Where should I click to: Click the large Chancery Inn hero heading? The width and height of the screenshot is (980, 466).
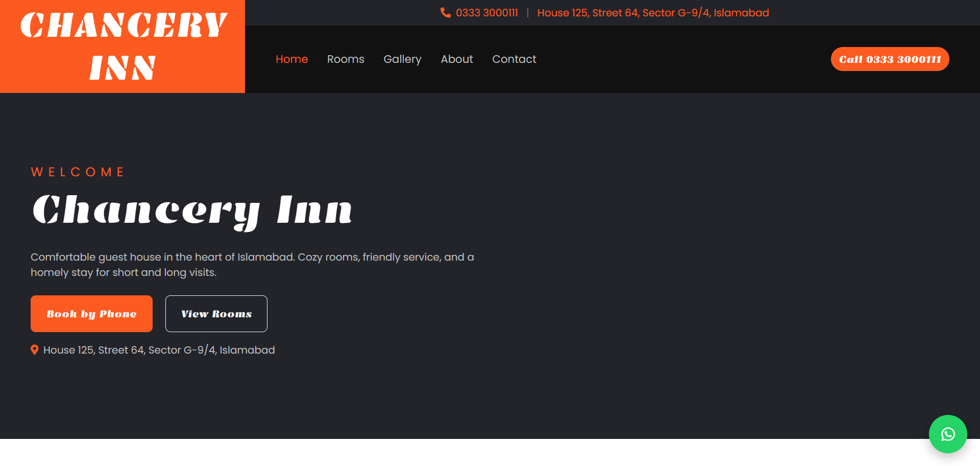tap(192, 210)
